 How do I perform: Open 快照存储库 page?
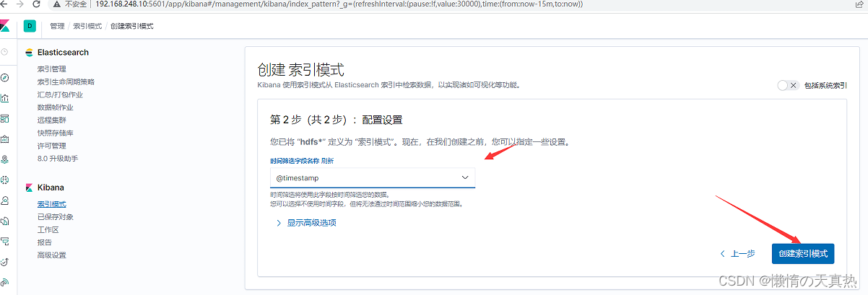(56, 133)
